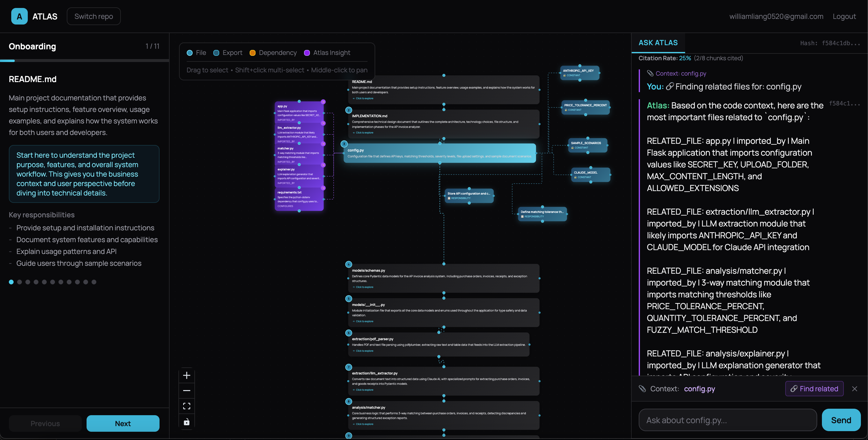This screenshot has height=440, width=868.
Task: Select the last onboarding step dot
Action: click(94, 282)
